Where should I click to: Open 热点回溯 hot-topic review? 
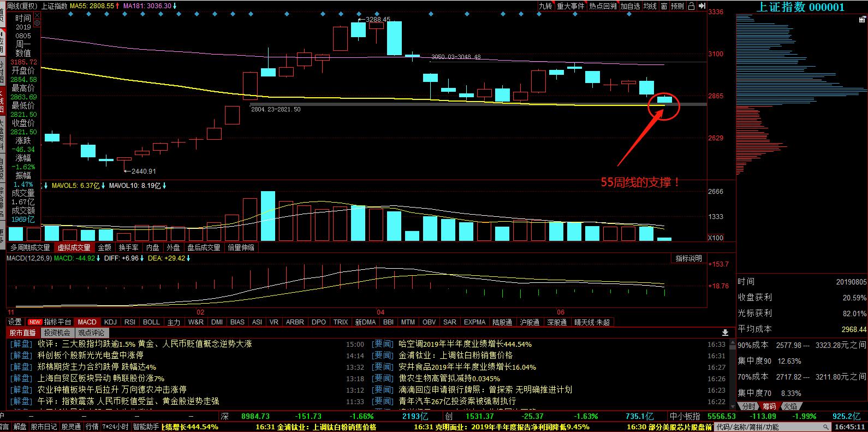tap(603, 6)
